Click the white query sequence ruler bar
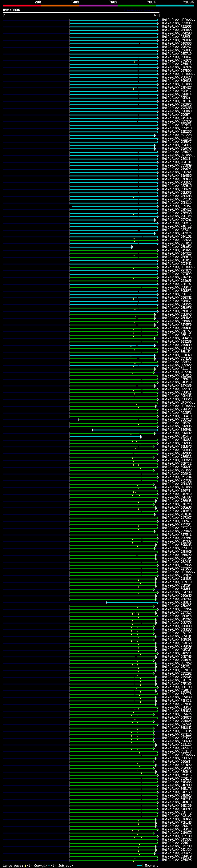 (81, 13)
